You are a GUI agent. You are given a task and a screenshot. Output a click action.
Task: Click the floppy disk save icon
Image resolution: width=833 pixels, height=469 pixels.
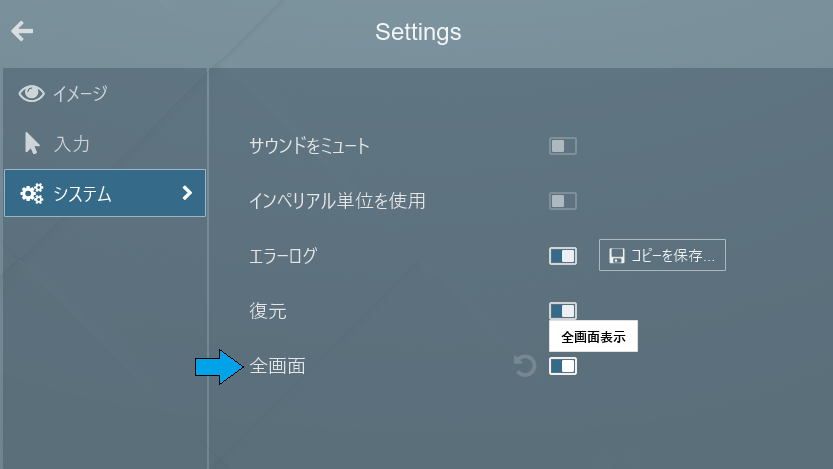pyautogui.click(x=616, y=255)
